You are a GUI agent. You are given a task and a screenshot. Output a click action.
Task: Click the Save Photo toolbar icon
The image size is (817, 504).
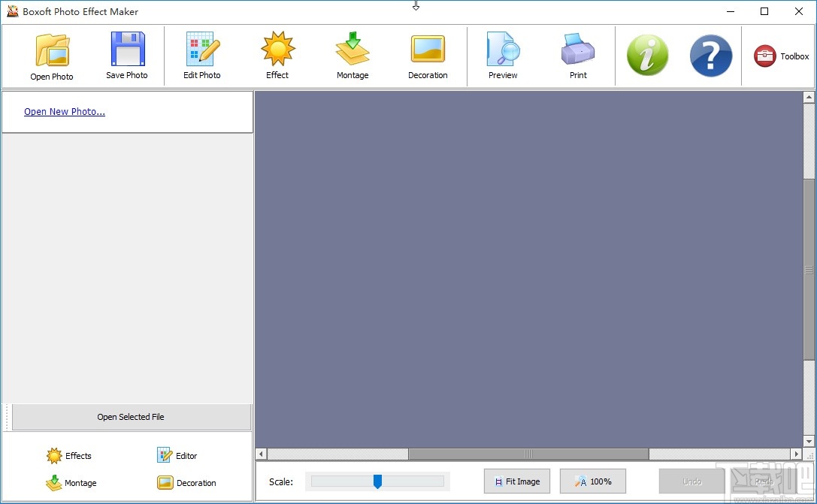pyautogui.click(x=127, y=54)
